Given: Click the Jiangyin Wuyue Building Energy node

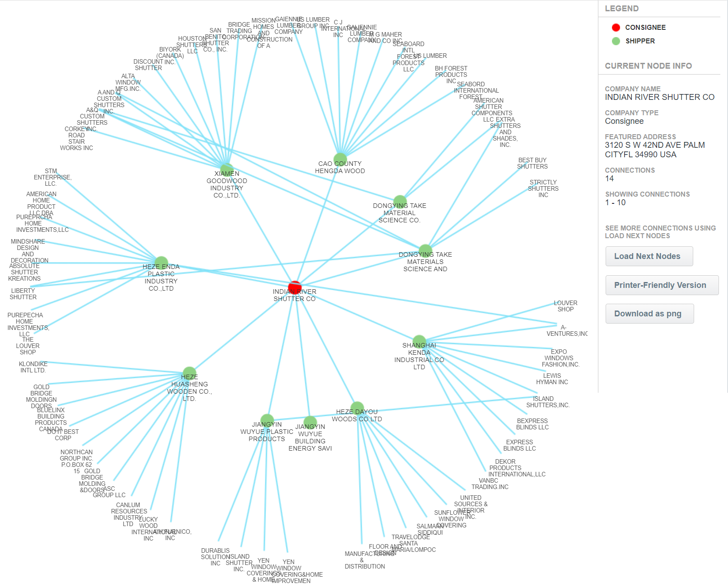Looking at the screenshot, I should pos(310,423).
